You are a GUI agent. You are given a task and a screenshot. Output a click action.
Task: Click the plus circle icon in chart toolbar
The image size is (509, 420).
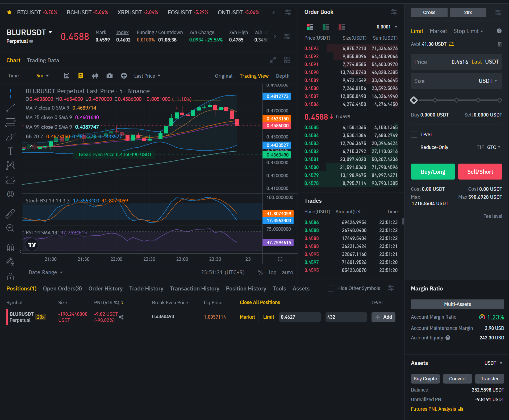click(124, 76)
